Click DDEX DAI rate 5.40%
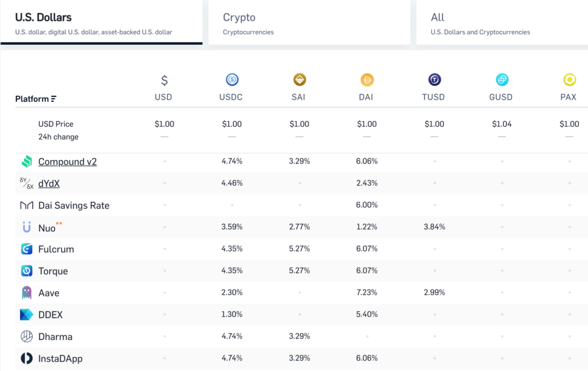This screenshot has width=588, height=371. tap(367, 314)
